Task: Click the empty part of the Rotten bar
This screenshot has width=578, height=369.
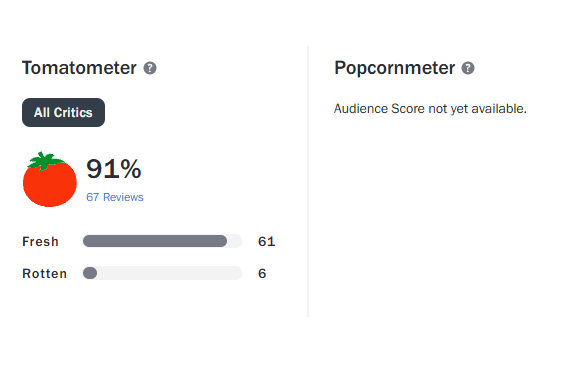Action: pyautogui.click(x=170, y=273)
